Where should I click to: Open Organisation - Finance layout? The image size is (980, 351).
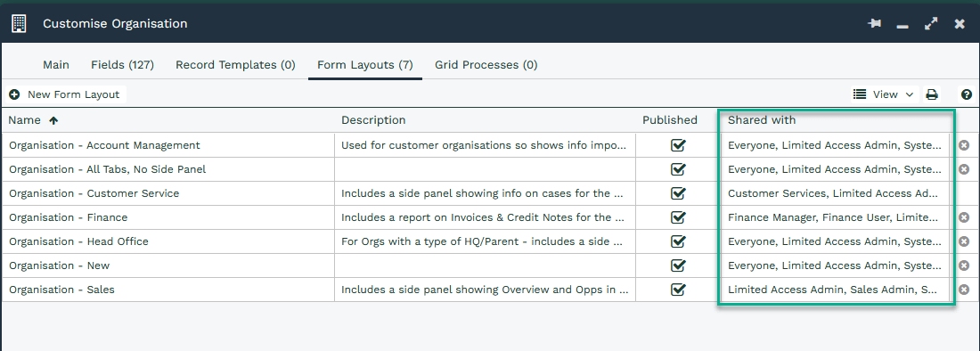coord(68,217)
